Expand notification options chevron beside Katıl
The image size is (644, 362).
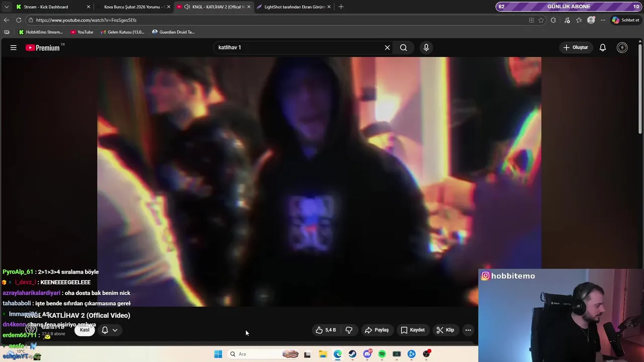[x=115, y=330]
